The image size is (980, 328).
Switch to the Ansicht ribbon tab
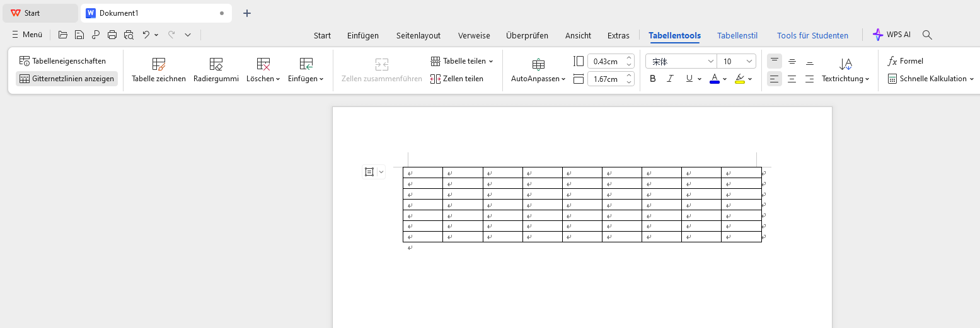[578, 35]
